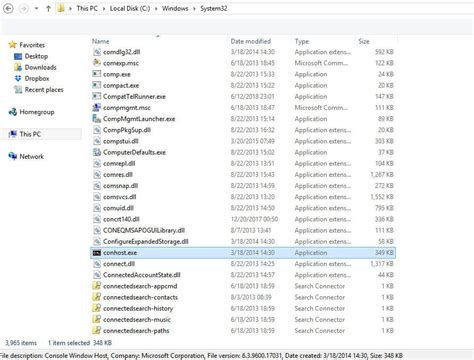The height and width of the screenshot is (360, 474).
Task: Click the folder icon in the address bar
Action: pos(61,8)
